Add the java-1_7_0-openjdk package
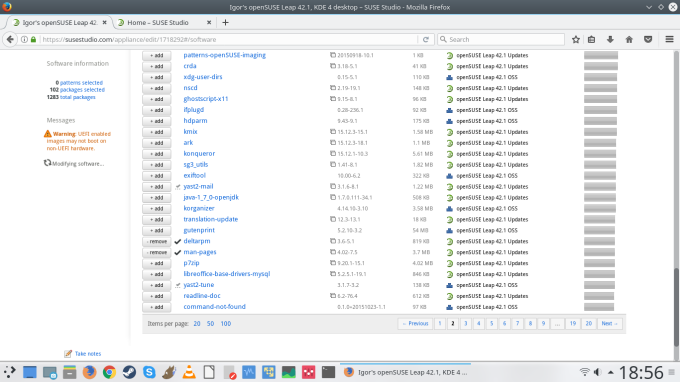 (x=157, y=198)
